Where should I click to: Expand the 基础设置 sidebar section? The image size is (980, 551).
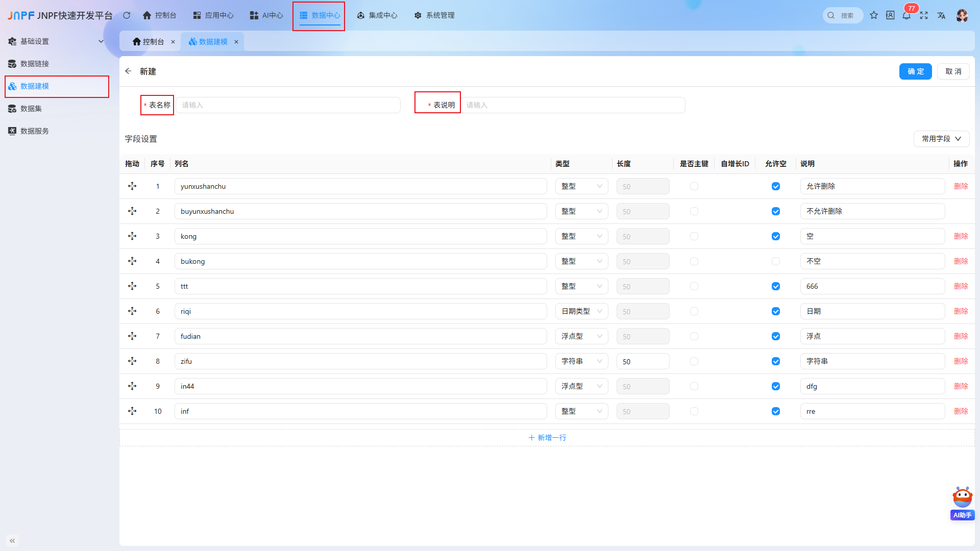coord(56,41)
